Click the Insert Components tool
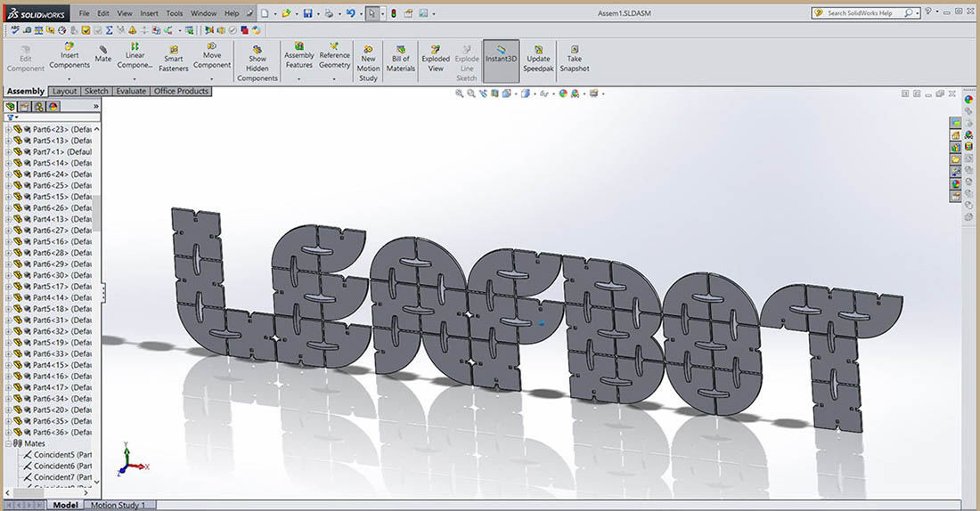Image resolution: width=980 pixels, height=511 pixels. (69, 56)
